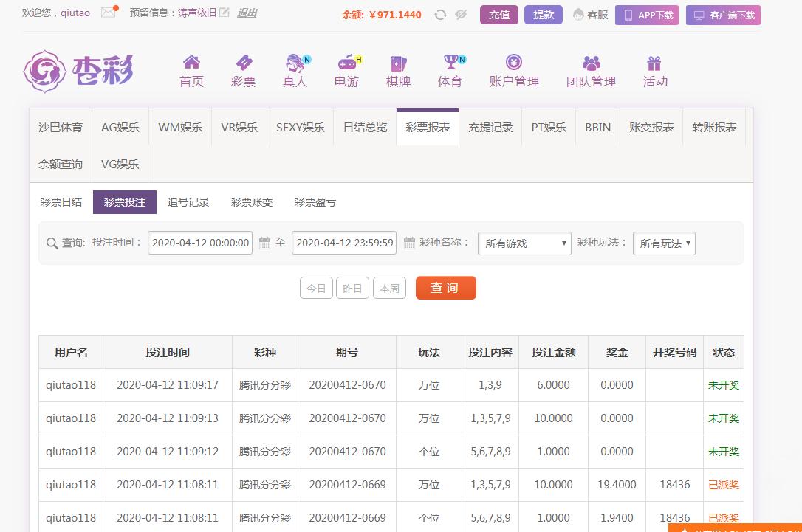Select the 昨日 quick date filter

(x=352, y=289)
